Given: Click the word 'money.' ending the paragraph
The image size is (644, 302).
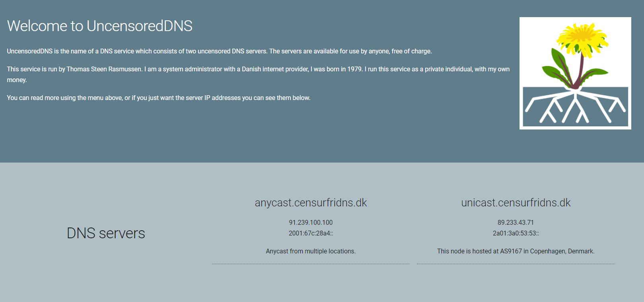Looking at the screenshot, I should [17, 80].
